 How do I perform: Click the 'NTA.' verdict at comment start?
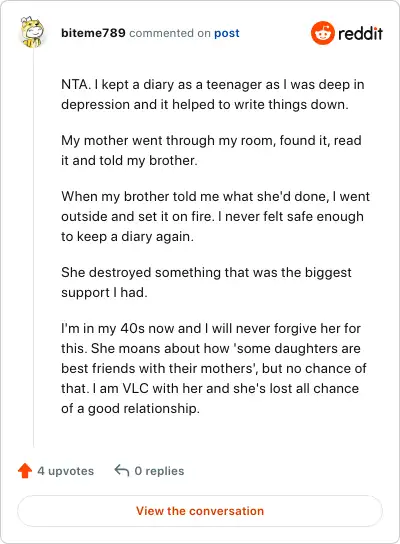coord(76,85)
